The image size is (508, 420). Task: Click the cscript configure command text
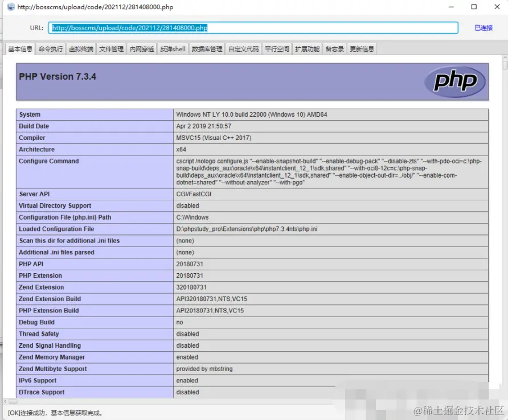[329, 172]
